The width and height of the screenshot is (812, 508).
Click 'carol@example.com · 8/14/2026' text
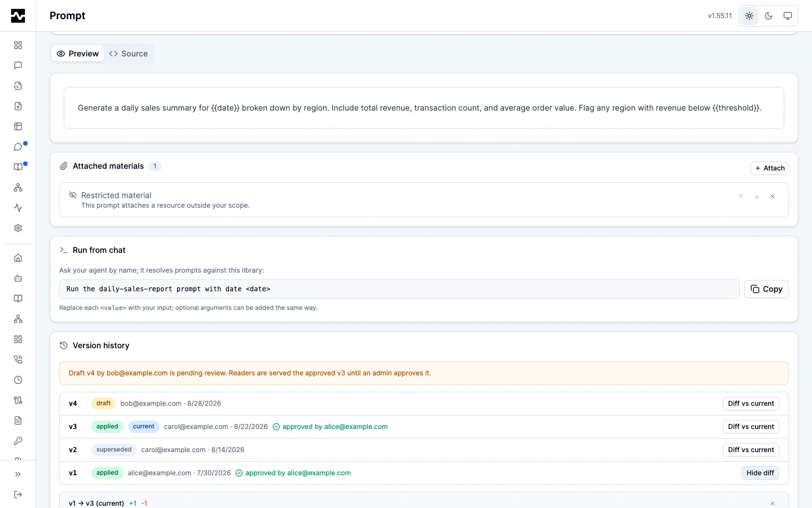click(193, 450)
